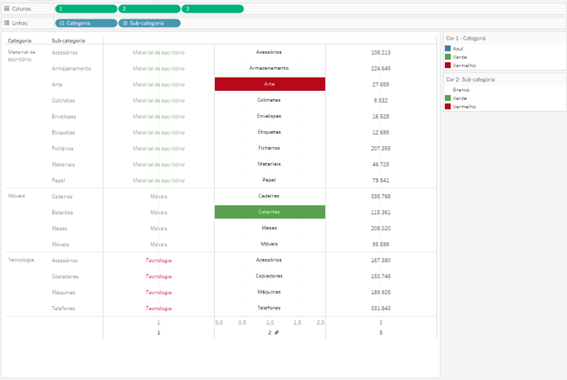This screenshot has width=567, height=380.
Task: Click the Verde green swatch in Cor 2 legend
Action: point(448,98)
